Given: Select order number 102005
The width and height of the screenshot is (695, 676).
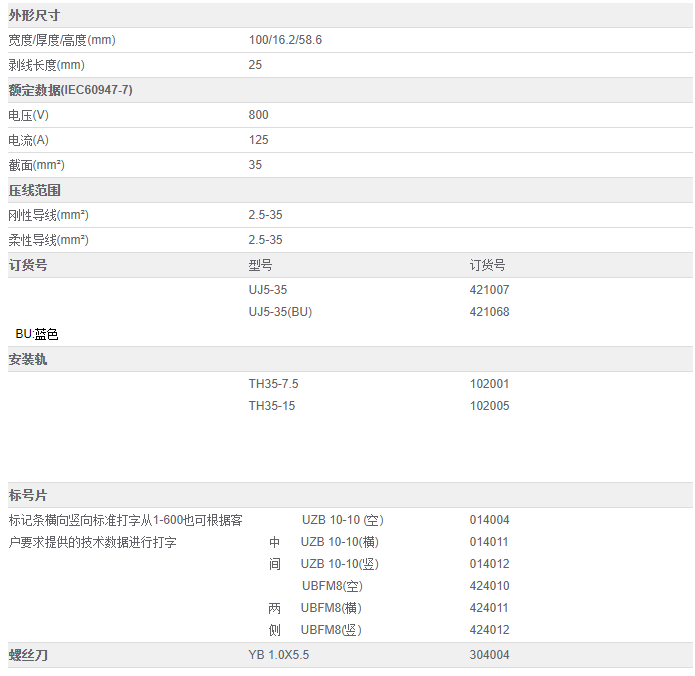Looking at the screenshot, I should coord(489,406).
